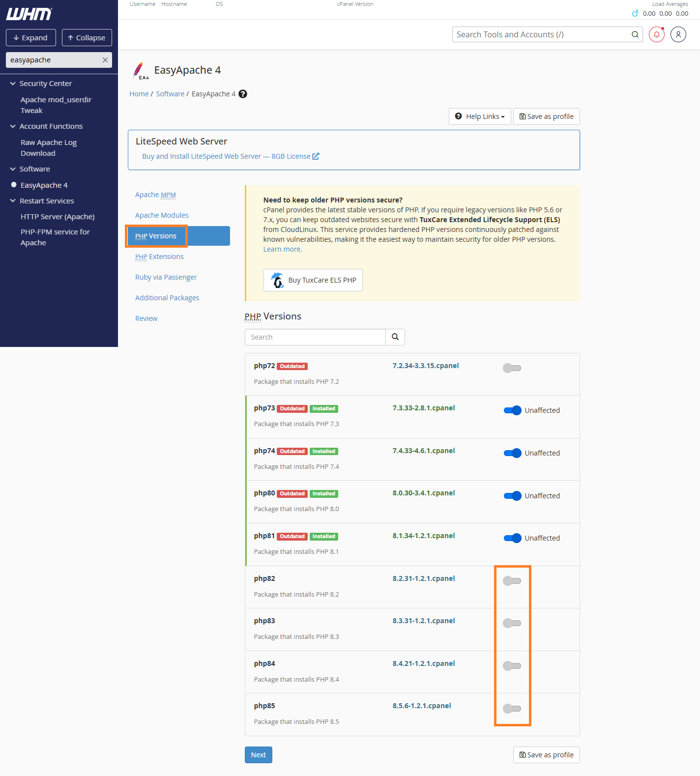700x776 pixels.
Task: Click the PHP Versions search magnifier button
Action: [x=395, y=337]
